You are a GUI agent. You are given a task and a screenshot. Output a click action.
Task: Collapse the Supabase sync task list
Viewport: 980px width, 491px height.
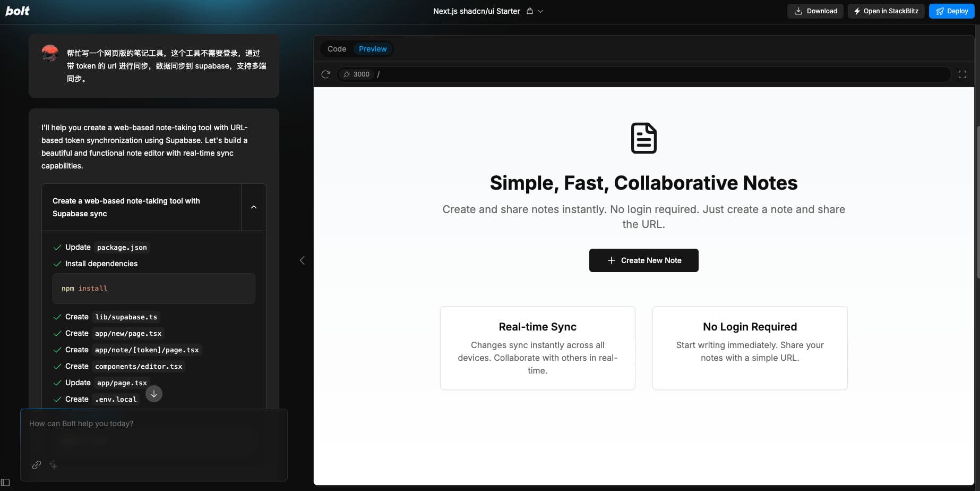(x=253, y=207)
